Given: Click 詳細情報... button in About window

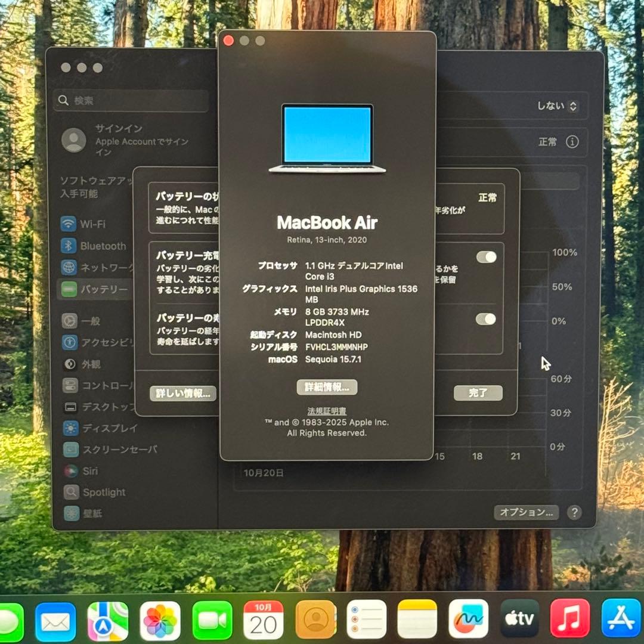Looking at the screenshot, I should pyautogui.click(x=327, y=387).
